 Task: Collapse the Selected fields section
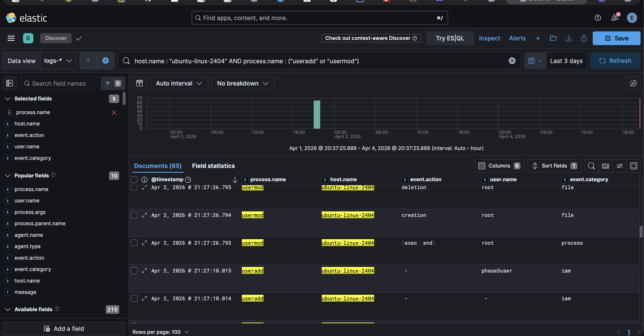click(x=8, y=99)
